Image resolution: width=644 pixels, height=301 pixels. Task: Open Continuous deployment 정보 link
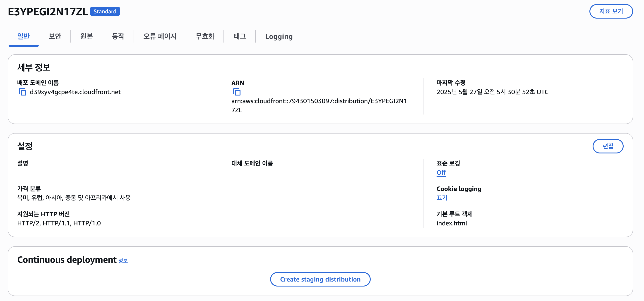coord(123,260)
